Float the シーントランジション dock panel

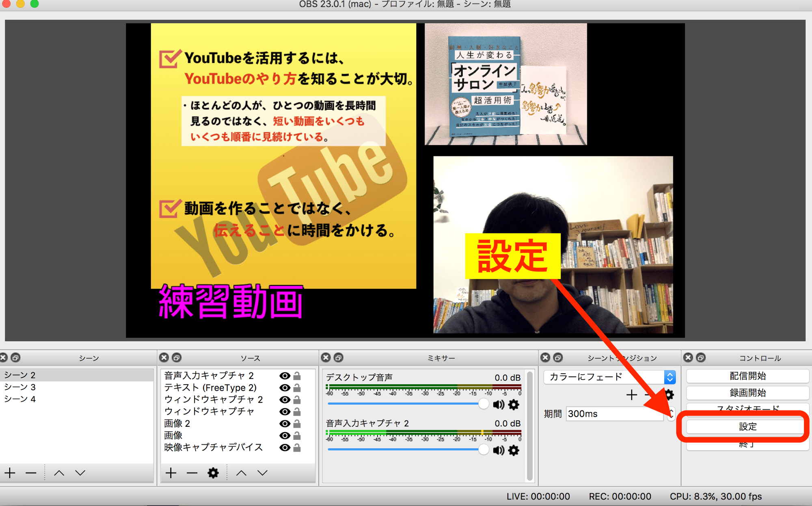(x=558, y=357)
